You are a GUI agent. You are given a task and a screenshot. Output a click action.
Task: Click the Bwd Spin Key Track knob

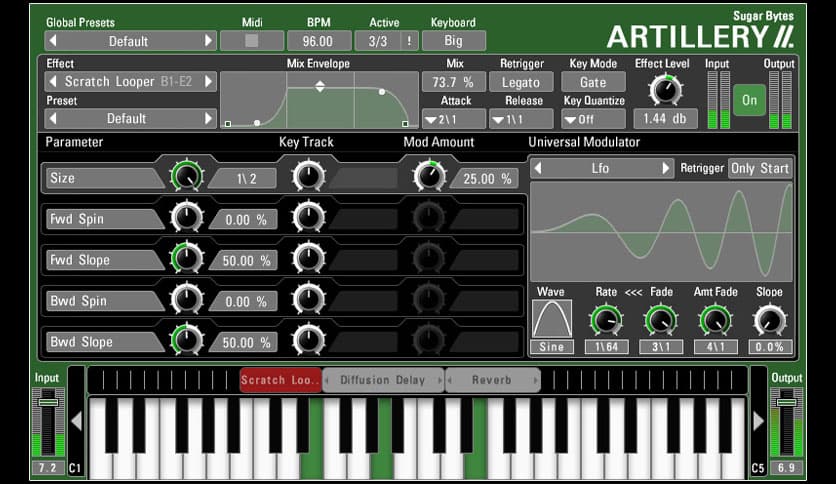(309, 299)
